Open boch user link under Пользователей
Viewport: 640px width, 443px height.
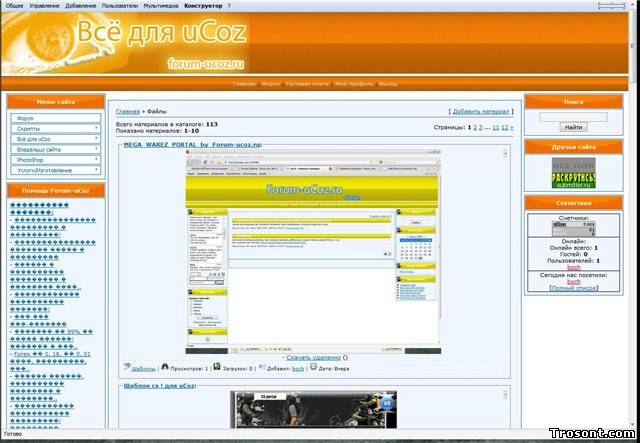coord(573,267)
